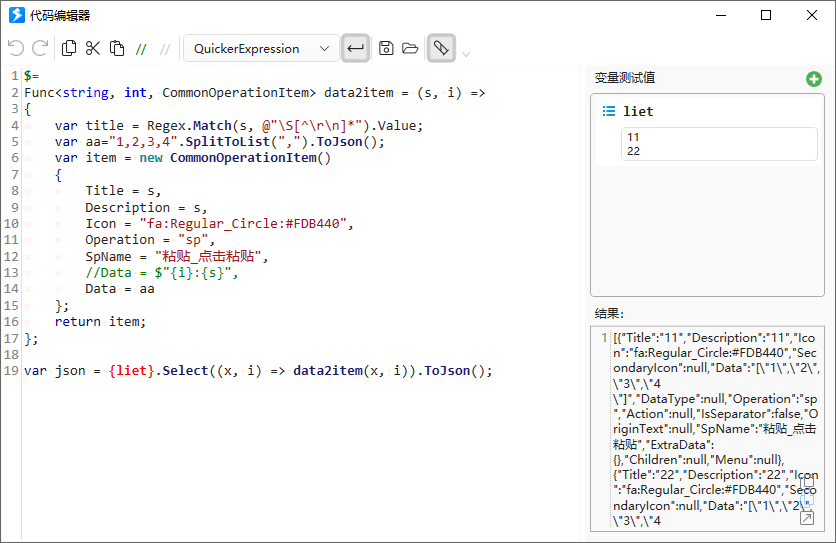Copy selection with the copy icon
The height and width of the screenshot is (543, 836).
[x=69, y=49]
